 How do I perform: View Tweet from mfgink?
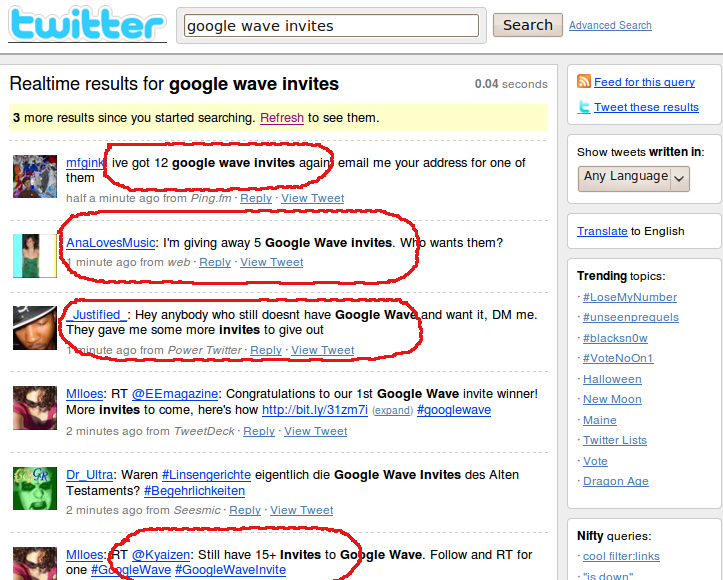tap(312, 198)
